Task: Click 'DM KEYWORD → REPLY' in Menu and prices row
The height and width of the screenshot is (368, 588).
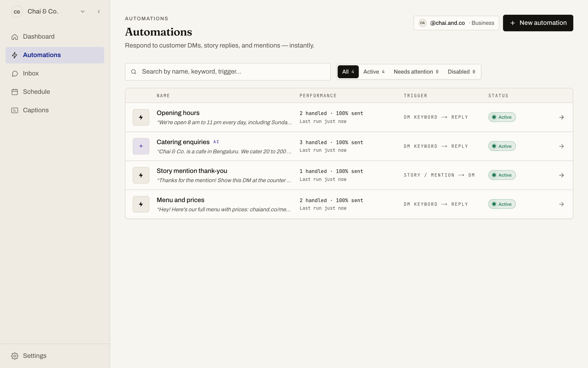Action: tap(436, 204)
